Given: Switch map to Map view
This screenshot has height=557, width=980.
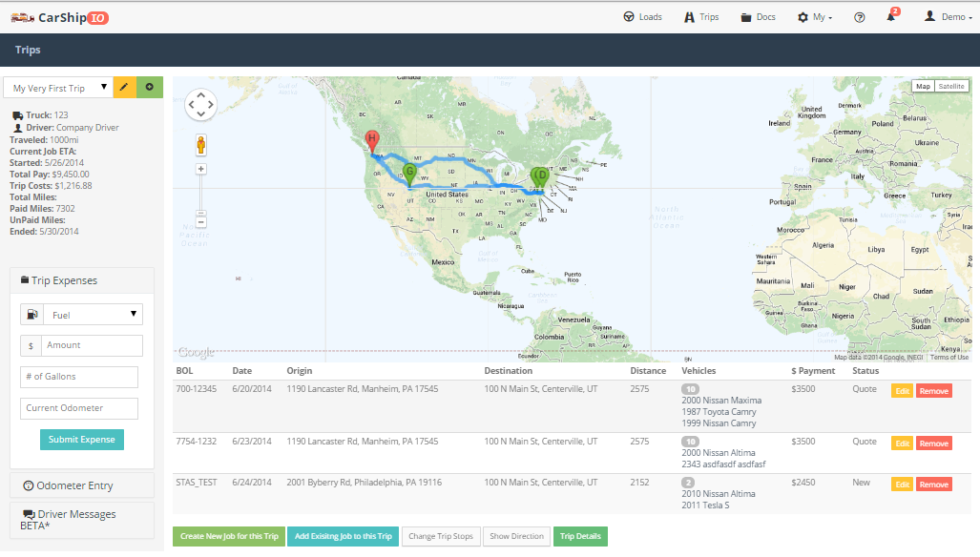Looking at the screenshot, I should click(923, 86).
